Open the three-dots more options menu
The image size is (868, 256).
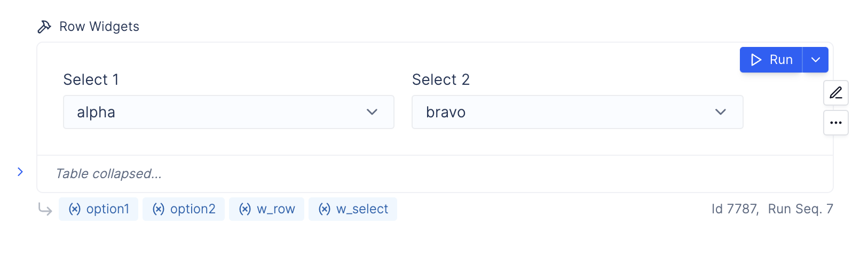pyautogui.click(x=836, y=123)
